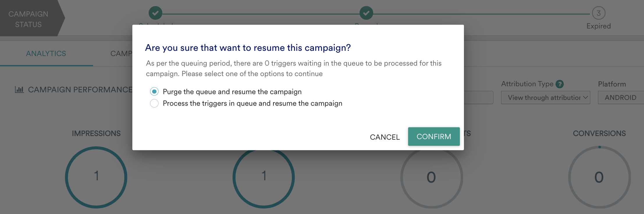This screenshot has width=644, height=214.
Task: Click the Campaign Performance bar chart icon
Action: point(19,89)
